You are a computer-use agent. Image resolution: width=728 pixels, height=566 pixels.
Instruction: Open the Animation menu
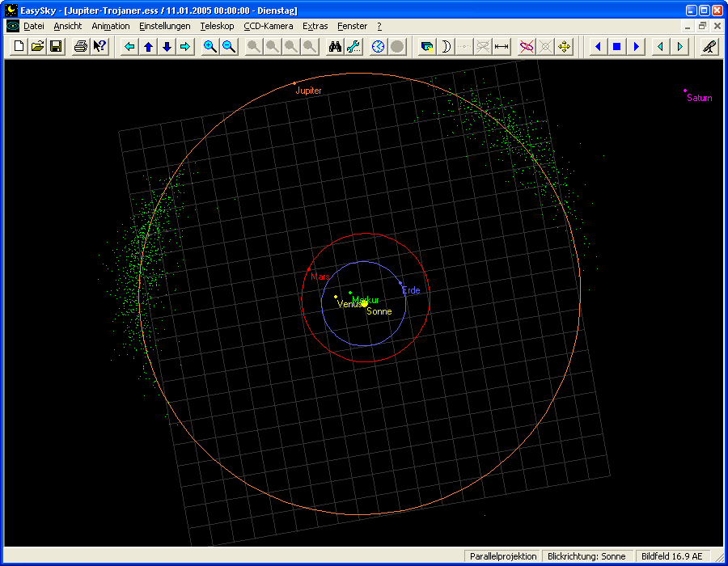(x=111, y=26)
